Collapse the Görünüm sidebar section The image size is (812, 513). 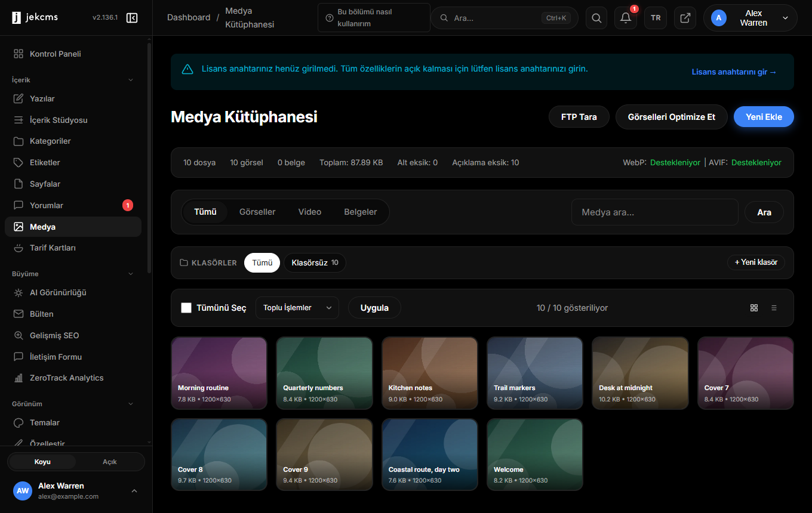point(131,404)
